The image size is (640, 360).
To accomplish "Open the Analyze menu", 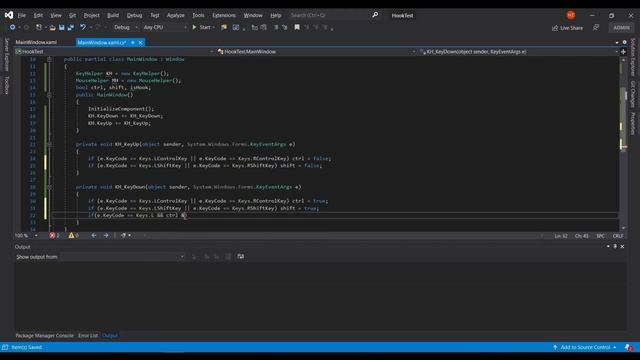I will (176, 15).
